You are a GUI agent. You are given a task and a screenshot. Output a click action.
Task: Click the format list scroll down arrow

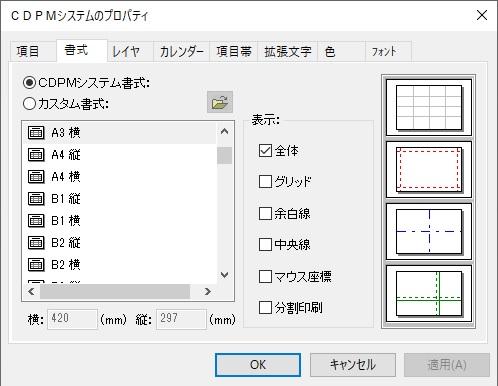225,275
